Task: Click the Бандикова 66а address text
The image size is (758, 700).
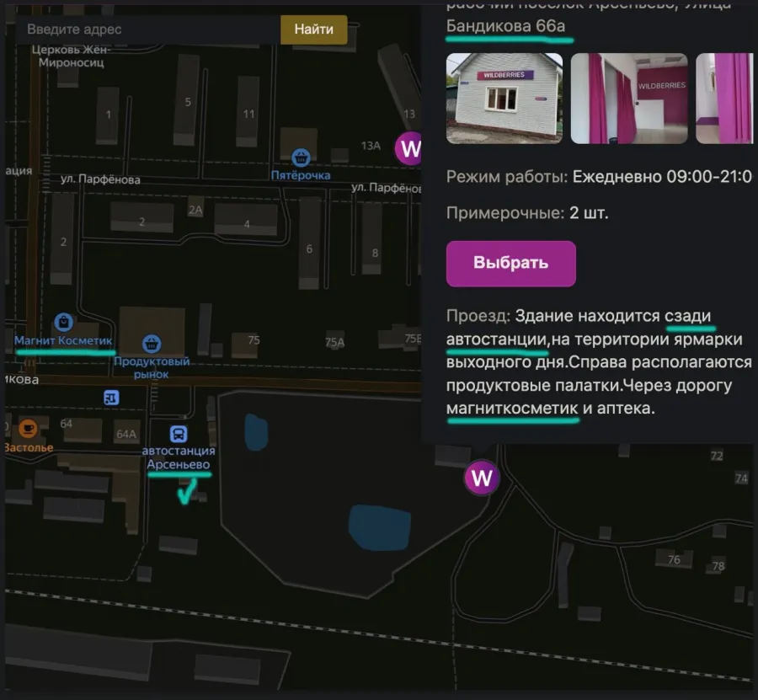Action: 505,25
